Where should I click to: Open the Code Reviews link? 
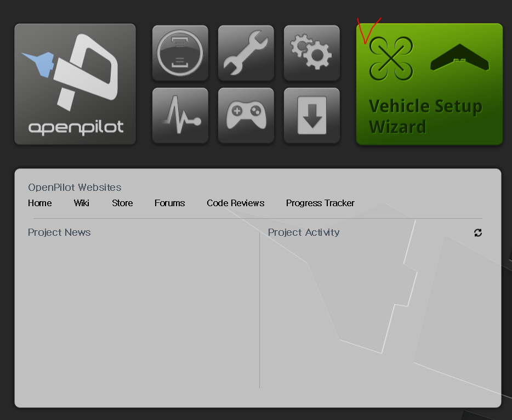(235, 203)
